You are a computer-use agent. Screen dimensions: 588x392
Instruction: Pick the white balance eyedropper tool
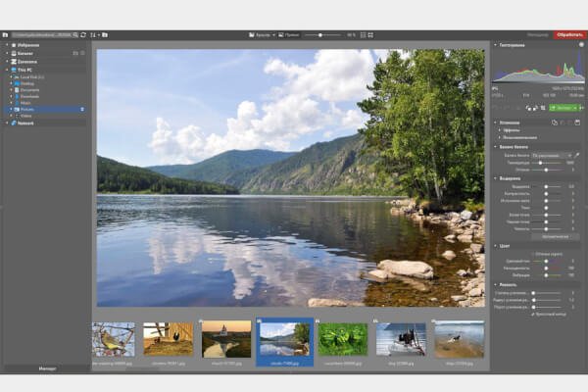coord(577,155)
